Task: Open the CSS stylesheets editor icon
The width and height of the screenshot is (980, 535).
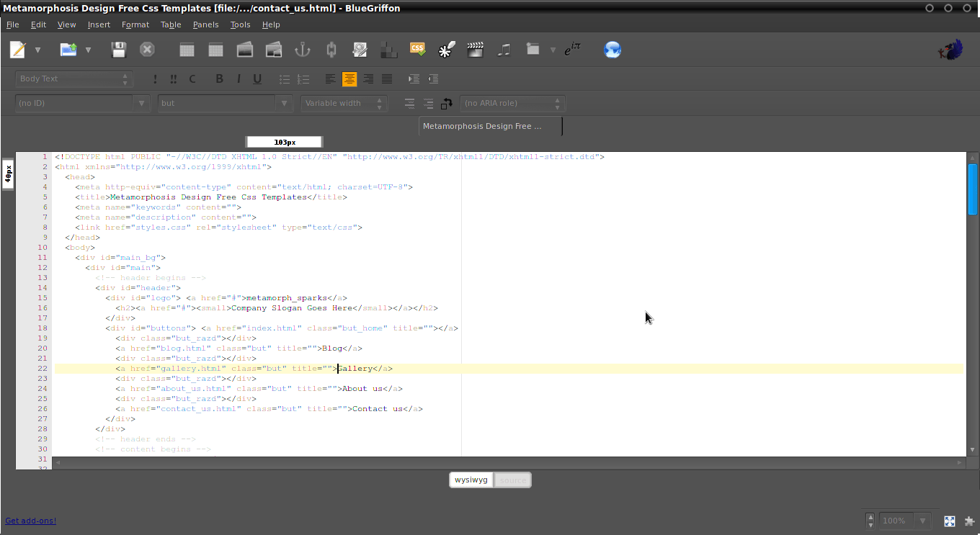Action: click(x=417, y=49)
